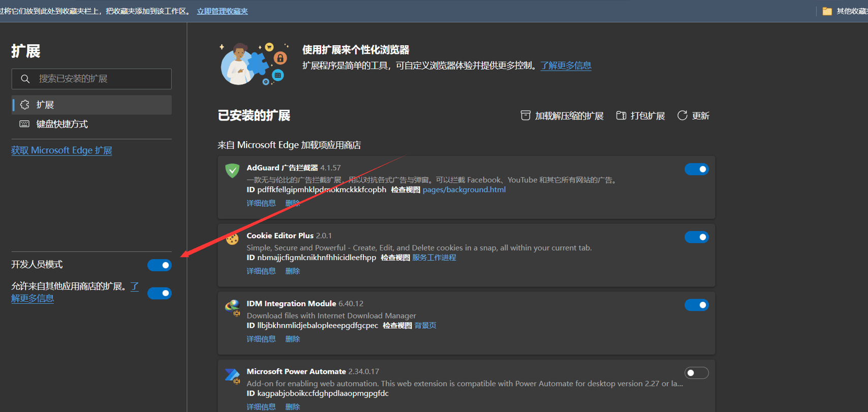The image size is (868, 412).
Task: Toggle 允许来自其他应用商店的扩展 switch
Action: pos(160,293)
